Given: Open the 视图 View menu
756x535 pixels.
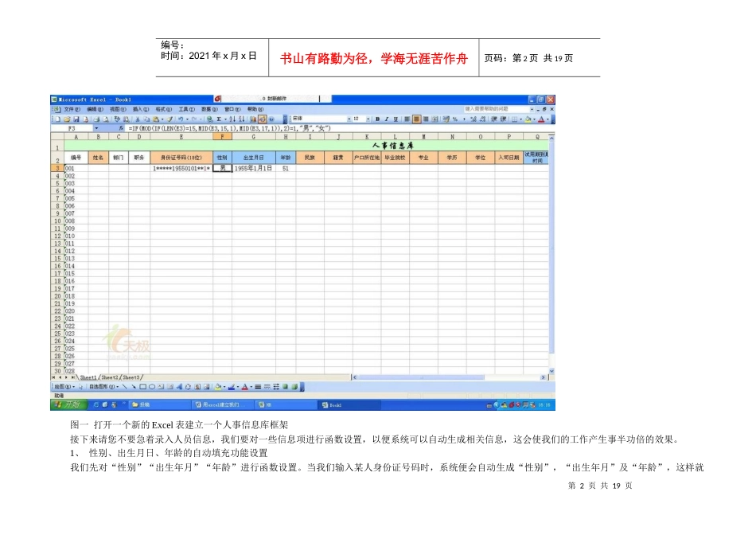Looking at the screenshot, I should click(x=118, y=109).
